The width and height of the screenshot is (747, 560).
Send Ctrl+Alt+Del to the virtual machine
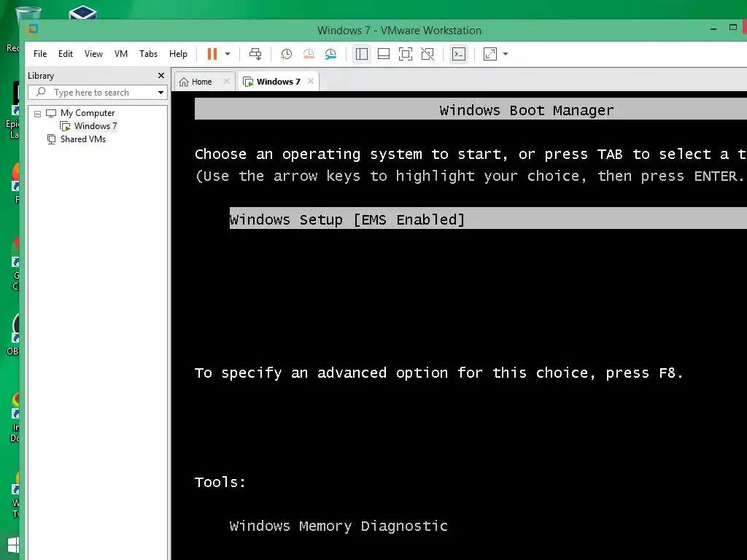coord(255,54)
